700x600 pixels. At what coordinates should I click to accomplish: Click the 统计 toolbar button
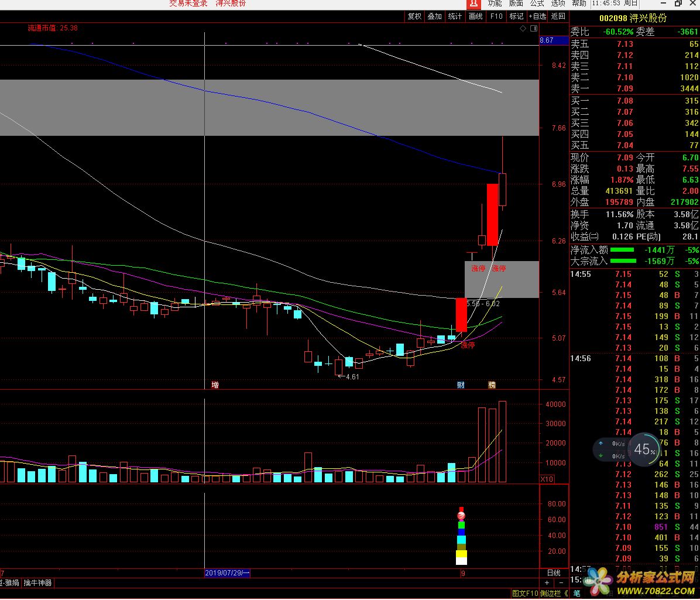point(455,16)
